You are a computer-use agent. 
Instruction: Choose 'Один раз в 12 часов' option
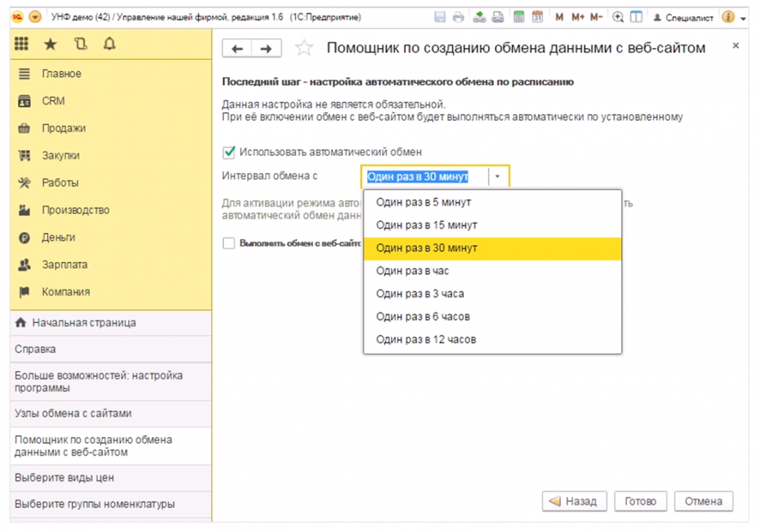click(x=426, y=339)
